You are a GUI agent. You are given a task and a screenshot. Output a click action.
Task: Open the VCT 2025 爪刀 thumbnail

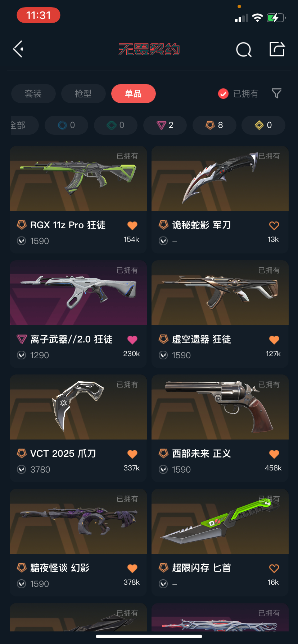78,407
